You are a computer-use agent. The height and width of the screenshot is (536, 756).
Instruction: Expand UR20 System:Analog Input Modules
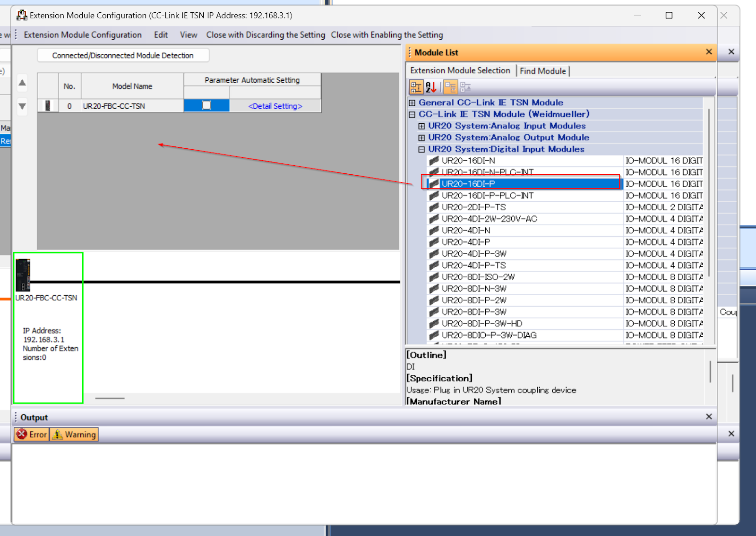(421, 126)
